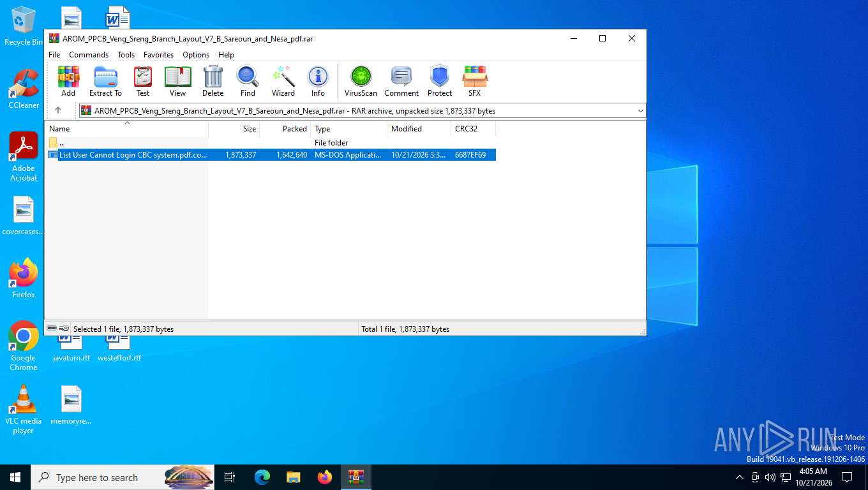This screenshot has height=490, width=868.
Task: Open VLC media player shortcut
Action: (x=24, y=409)
